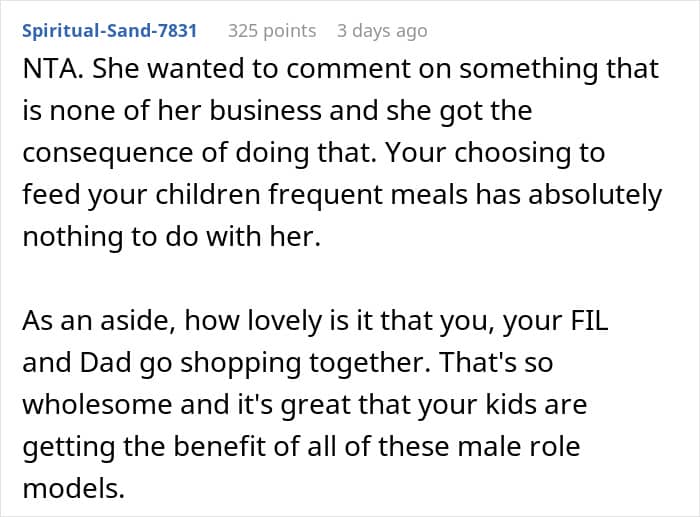Click the line feed your children frequent meals
700x517 pixels.
[x=342, y=195]
